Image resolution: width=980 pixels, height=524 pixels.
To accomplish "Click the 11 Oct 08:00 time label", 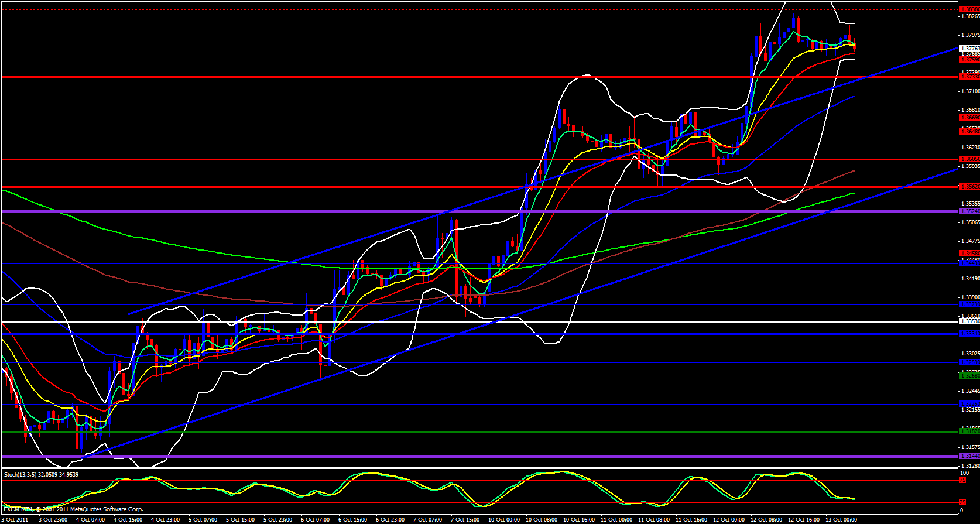I will (653, 519).
